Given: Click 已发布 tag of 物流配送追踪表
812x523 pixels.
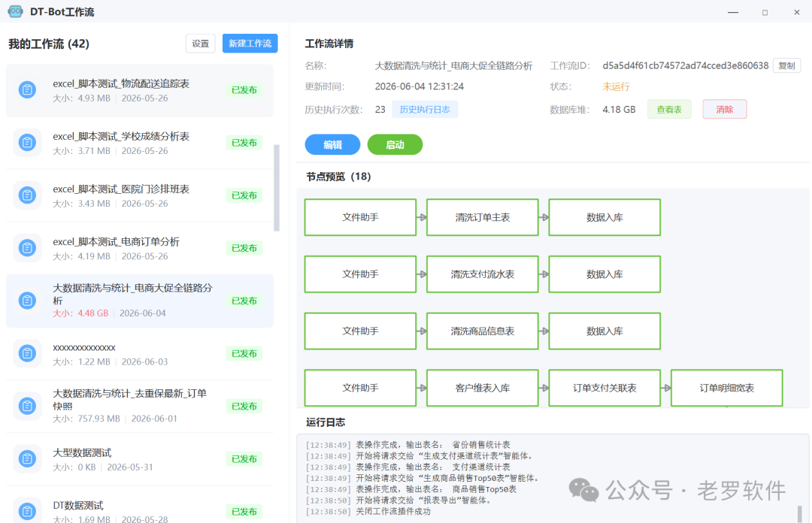Looking at the screenshot, I should pos(244,90).
